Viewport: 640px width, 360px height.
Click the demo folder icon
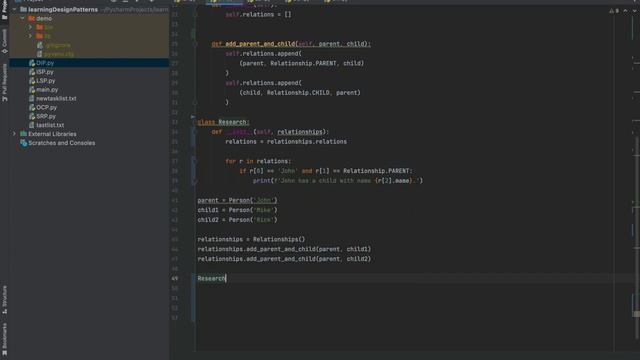click(31, 18)
